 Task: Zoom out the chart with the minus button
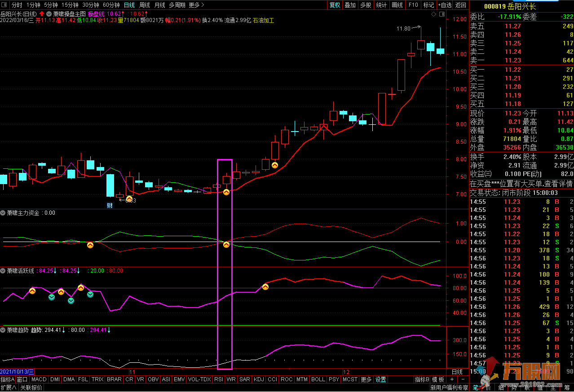tap(462, 379)
